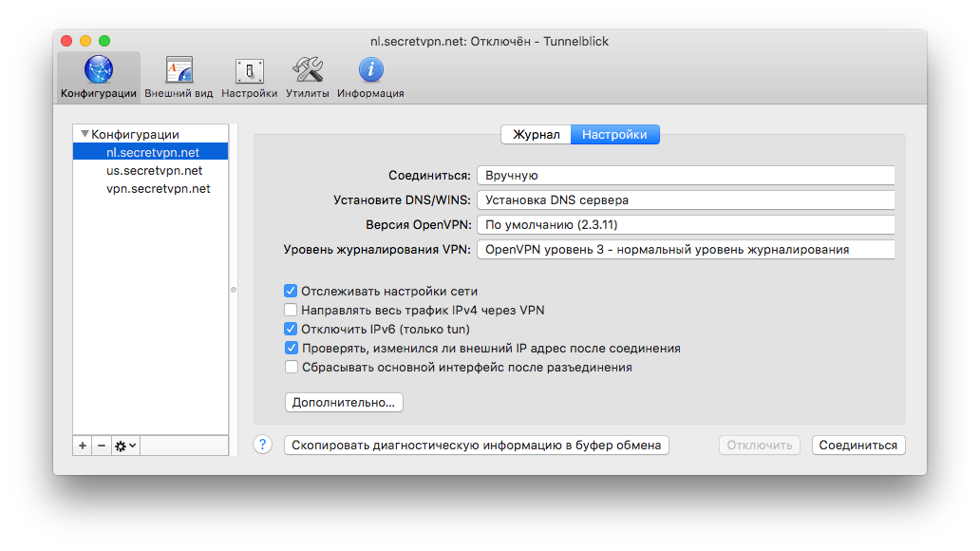Open the Внешний вид toolbar pane

coord(179,78)
